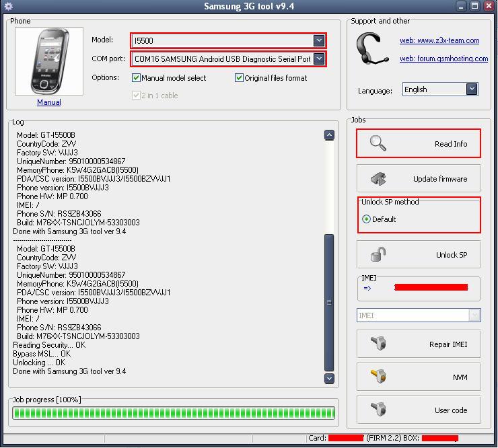
Task: Click the headset support icon
Action: coord(372,48)
